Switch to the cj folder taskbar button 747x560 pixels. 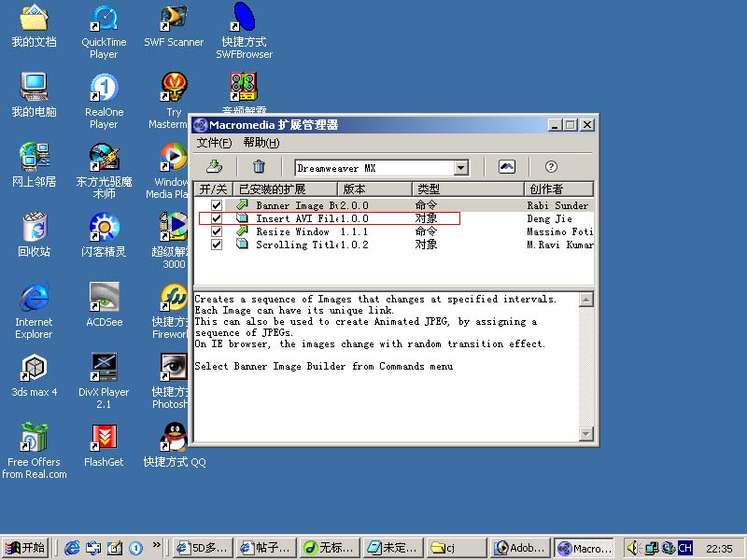coord(455,548)
